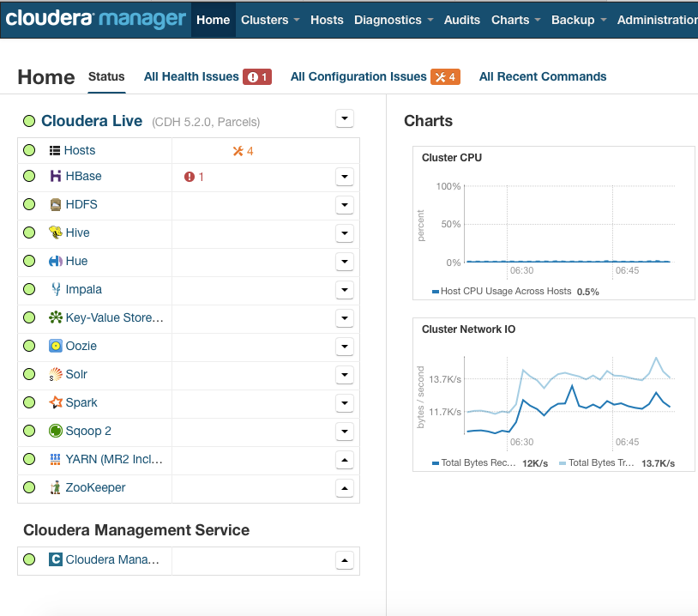Toggle the Cloudera Management Service actions arrow
This screenshot has height=616, width=698.
[345, 560]
